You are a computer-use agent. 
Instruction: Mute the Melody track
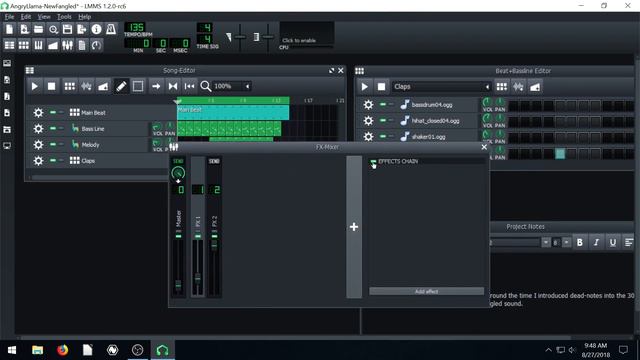(53, 144)
